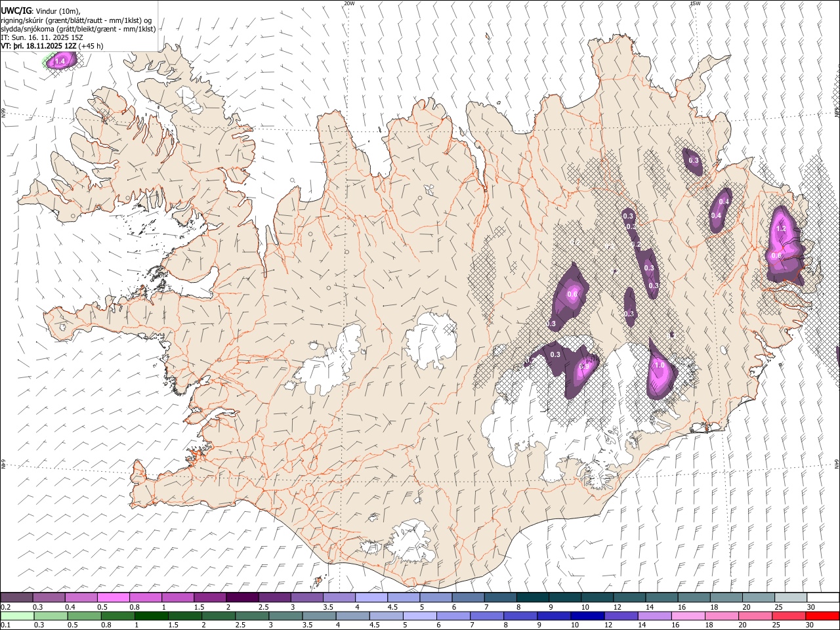Screen dimensions: 840x630
Task: Select the lavender 4 mm snow-scale swatch
Action: pyautogui.click(x=371, y=597)
